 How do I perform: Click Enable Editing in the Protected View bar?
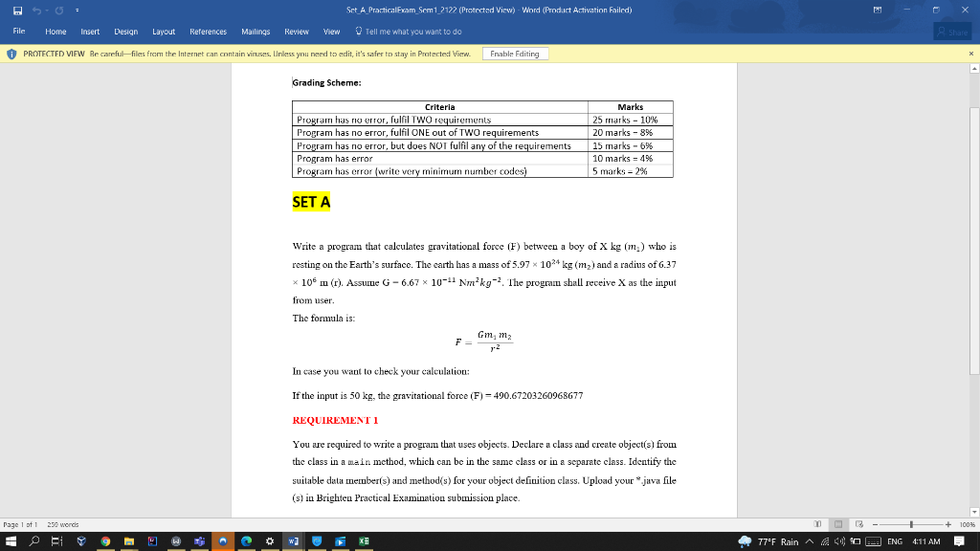pos(515,54)
